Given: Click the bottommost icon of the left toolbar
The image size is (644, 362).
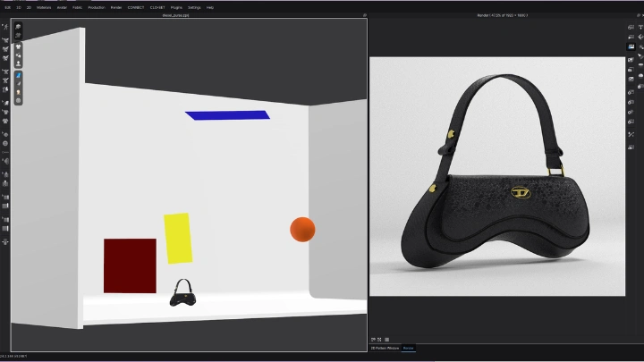Looking at the screenshot, I should click(5, 241).
